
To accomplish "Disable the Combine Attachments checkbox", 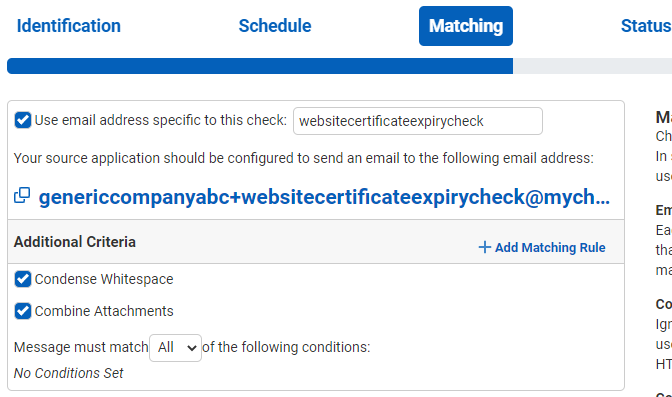I will [23, 311].
